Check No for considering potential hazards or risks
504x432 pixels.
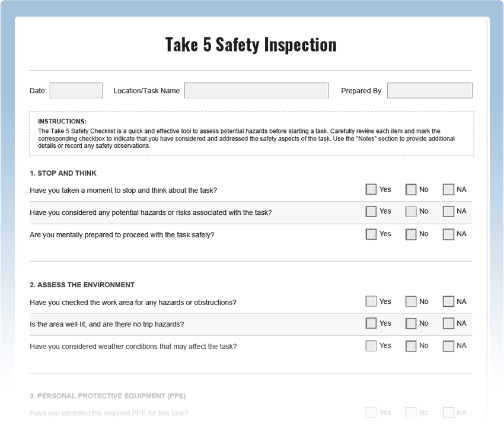(x=410, y=212)
